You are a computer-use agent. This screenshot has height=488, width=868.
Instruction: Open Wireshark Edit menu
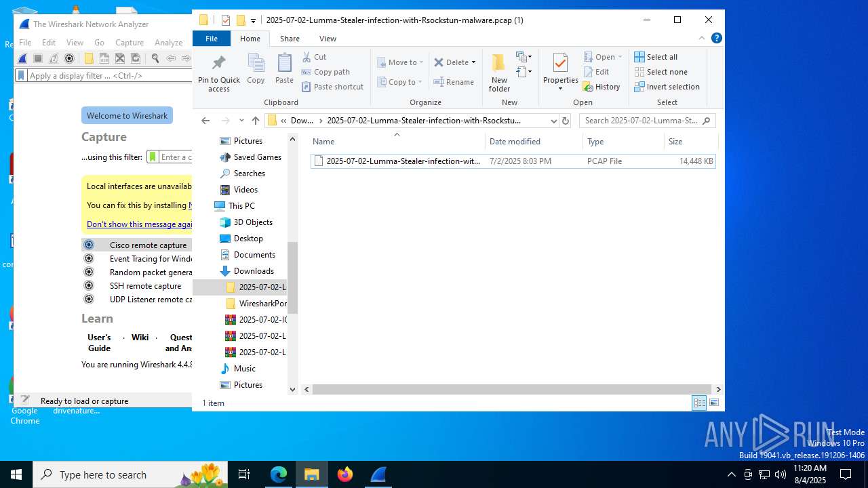(x=49, y=42)
